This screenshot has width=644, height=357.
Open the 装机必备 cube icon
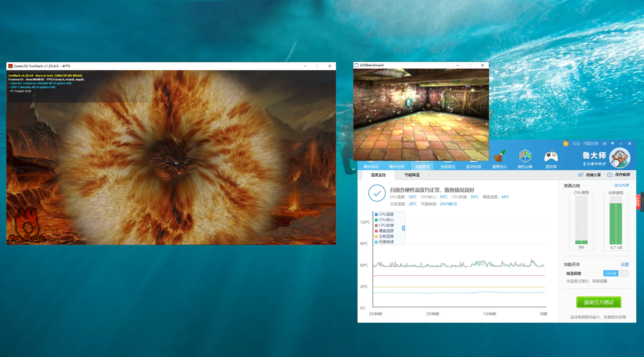(525, 157)
